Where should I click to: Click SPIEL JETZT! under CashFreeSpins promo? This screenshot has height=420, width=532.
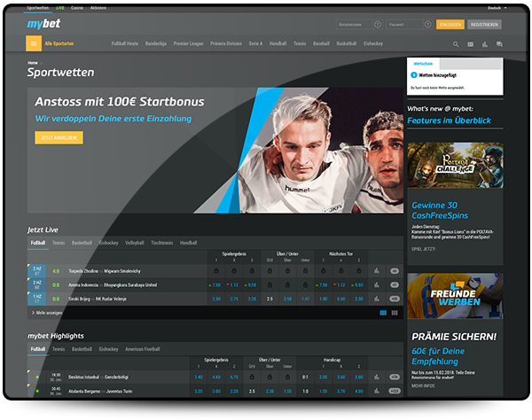(x=423, y=249)
